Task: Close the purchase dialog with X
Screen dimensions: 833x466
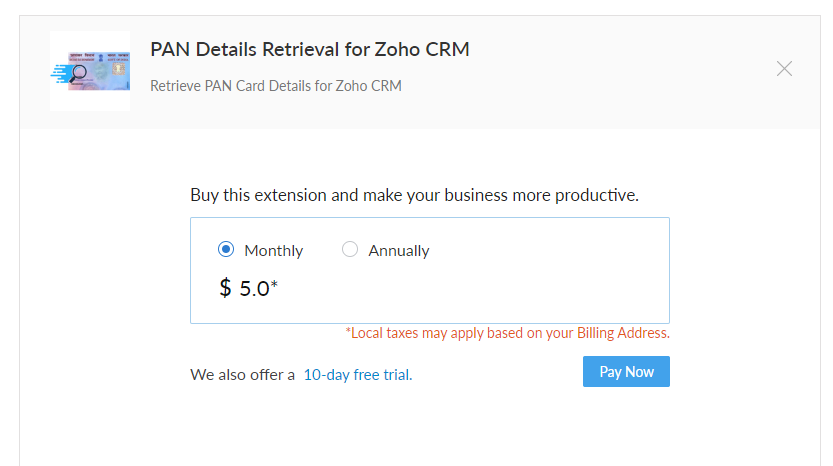Action: click(x=784, y=69)
